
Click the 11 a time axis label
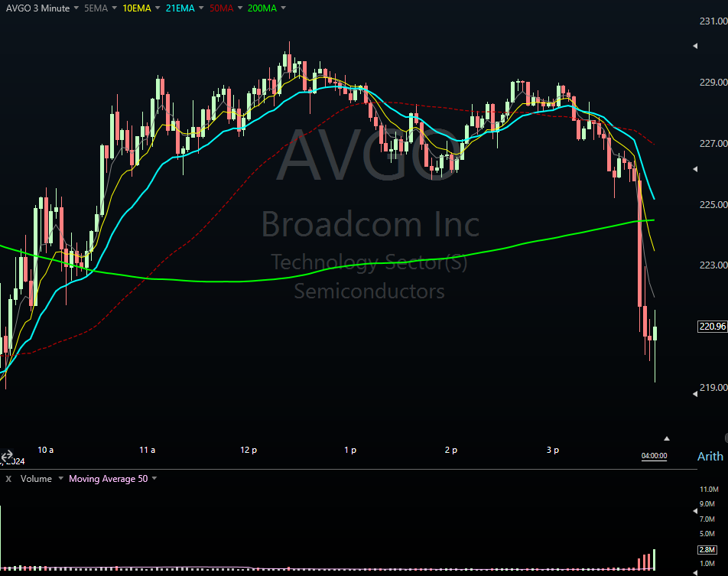(x=147, y=450)
